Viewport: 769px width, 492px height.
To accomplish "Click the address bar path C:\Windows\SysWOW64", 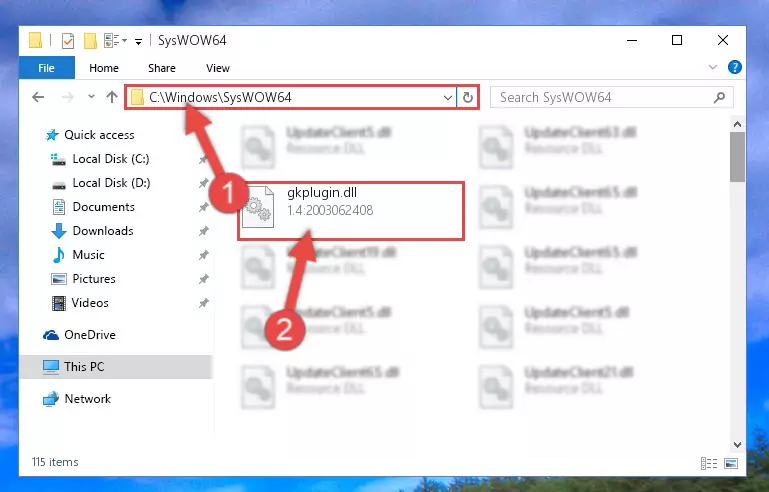I will pyautogui.click(x=220, y=97).
